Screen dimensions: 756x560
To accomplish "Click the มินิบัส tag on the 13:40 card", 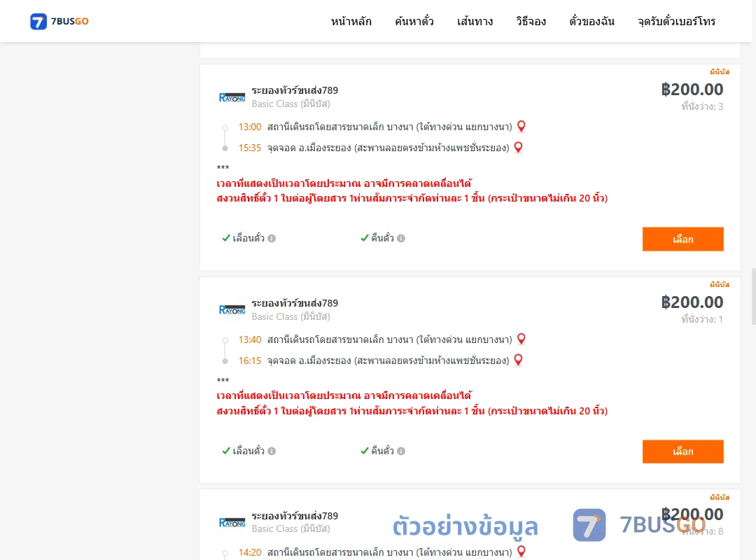I will pos(720,284).
